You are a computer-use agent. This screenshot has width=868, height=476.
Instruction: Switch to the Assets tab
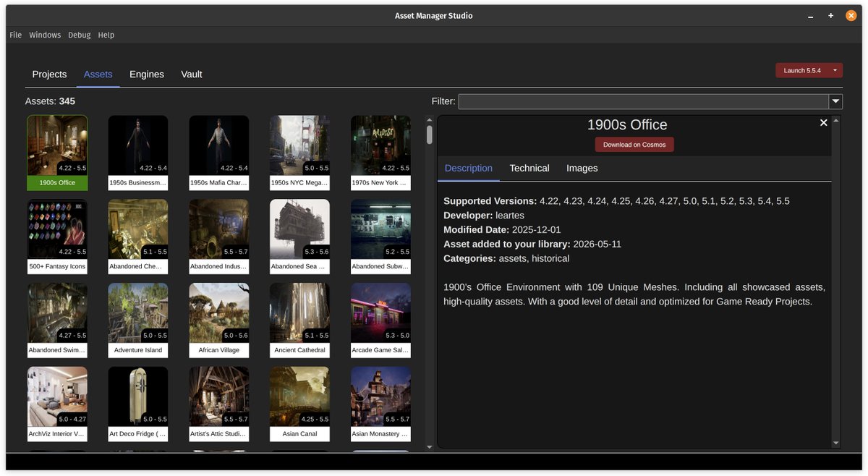[98, 75]
